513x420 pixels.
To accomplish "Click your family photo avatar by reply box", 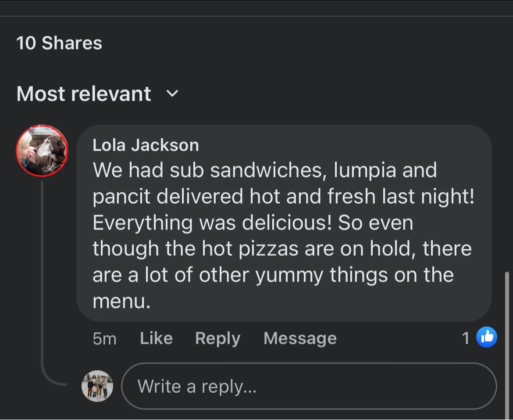I will [x=97, y=386].
